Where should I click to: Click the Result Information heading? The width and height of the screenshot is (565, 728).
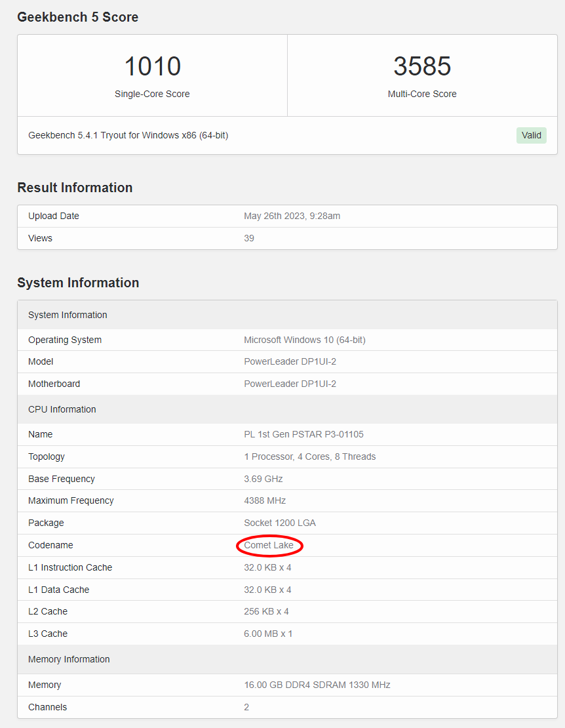(x=75, y=188)
